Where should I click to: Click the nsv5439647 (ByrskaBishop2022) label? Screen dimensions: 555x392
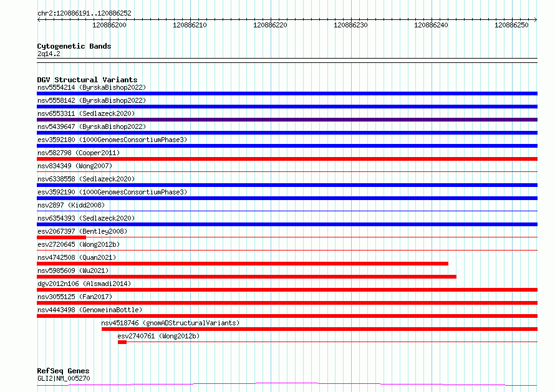click(92, 127)
